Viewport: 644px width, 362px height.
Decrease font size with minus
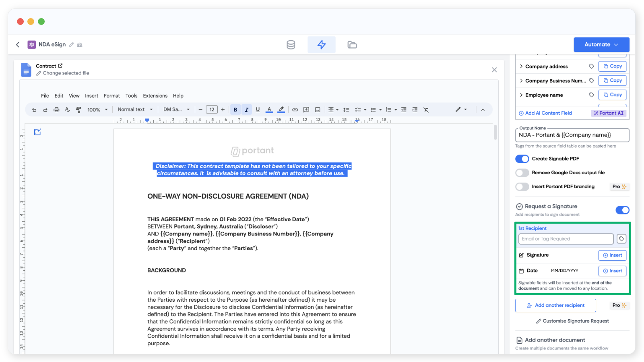(x=200, y=109)
